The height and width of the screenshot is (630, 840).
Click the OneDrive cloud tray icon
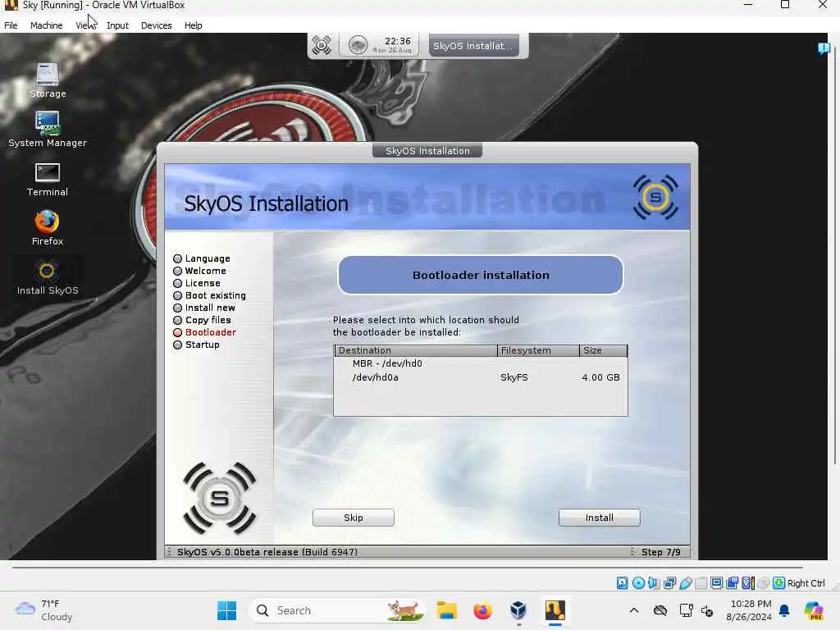pos(660,610)
